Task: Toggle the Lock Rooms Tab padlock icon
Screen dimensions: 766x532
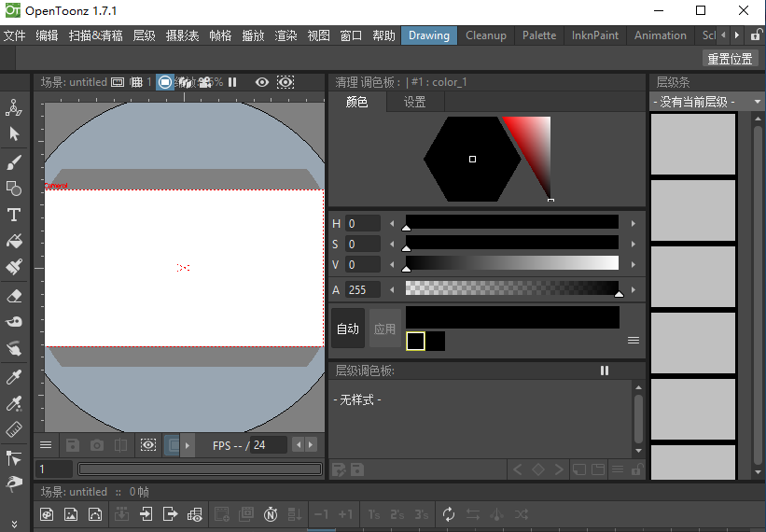Action: 755,35
